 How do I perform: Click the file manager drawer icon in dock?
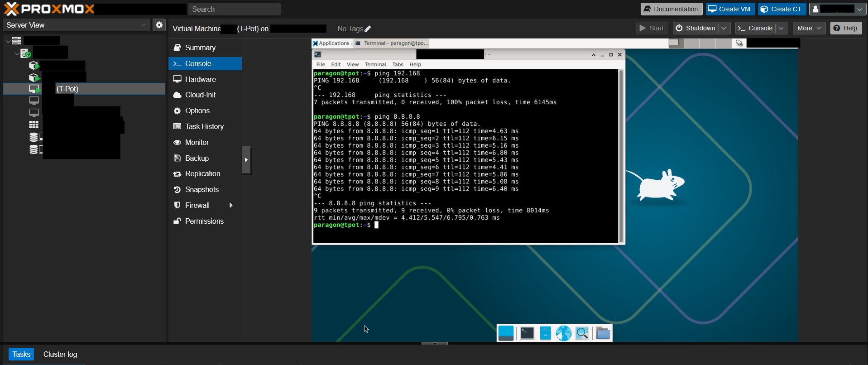tap(546, 333)
